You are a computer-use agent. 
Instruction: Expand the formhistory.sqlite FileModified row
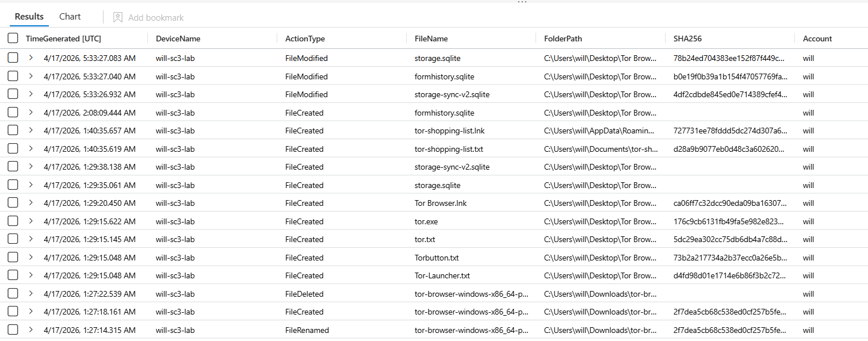31,76
